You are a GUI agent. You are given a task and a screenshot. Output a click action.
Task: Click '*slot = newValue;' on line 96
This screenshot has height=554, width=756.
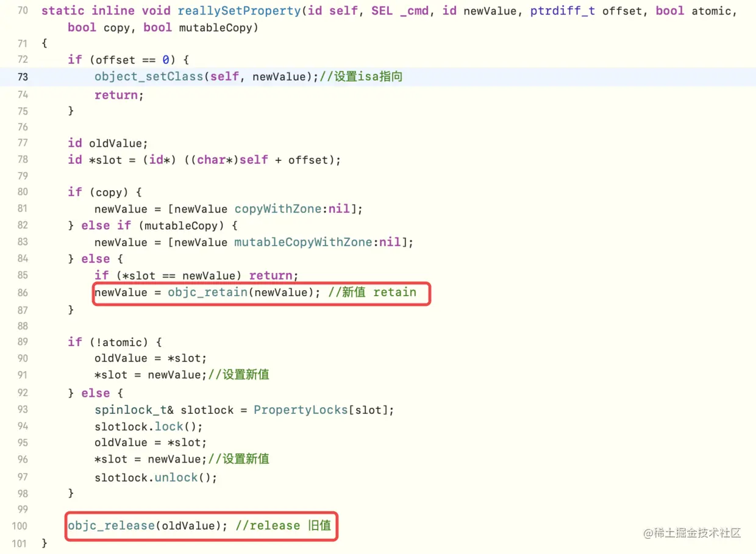(151, 460)
